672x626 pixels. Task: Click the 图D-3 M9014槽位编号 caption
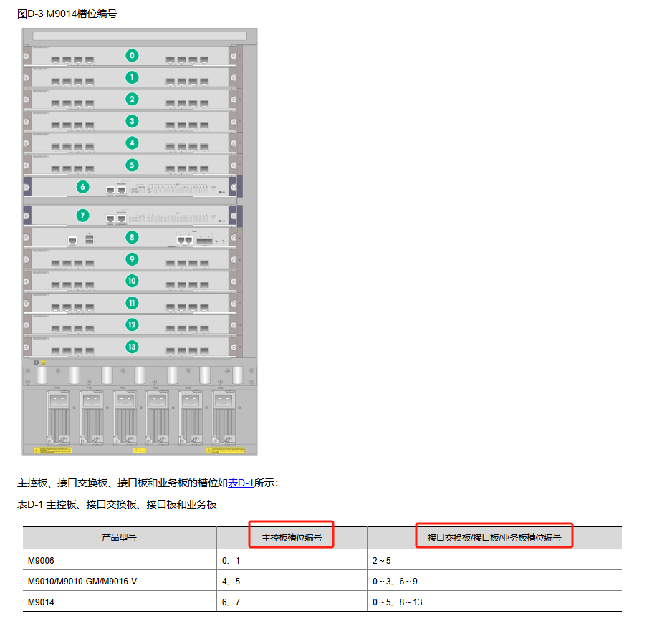point(67,14)
